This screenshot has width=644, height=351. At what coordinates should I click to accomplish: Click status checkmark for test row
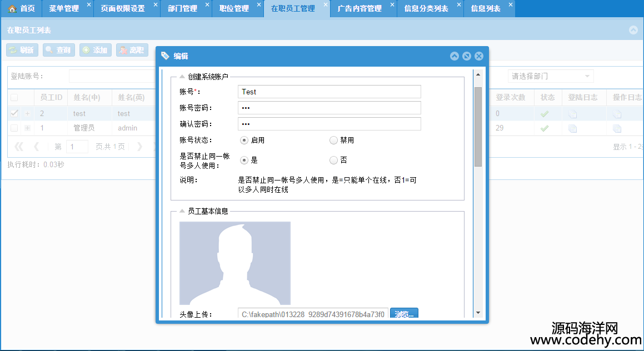[545, 114]
